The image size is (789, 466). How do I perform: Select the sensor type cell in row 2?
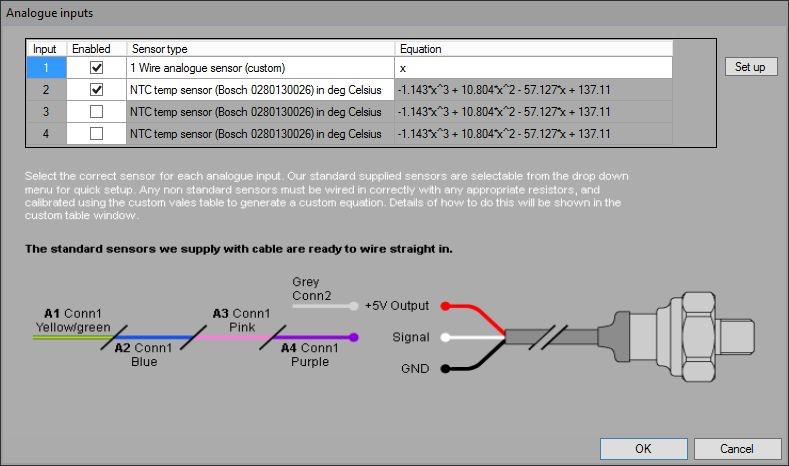259,90
